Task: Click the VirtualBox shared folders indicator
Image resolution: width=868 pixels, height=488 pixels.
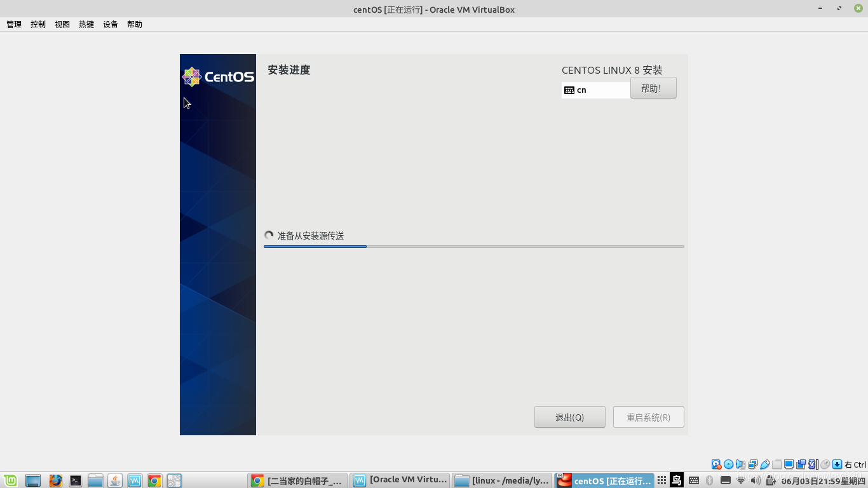Action: (x=777, y=464)
